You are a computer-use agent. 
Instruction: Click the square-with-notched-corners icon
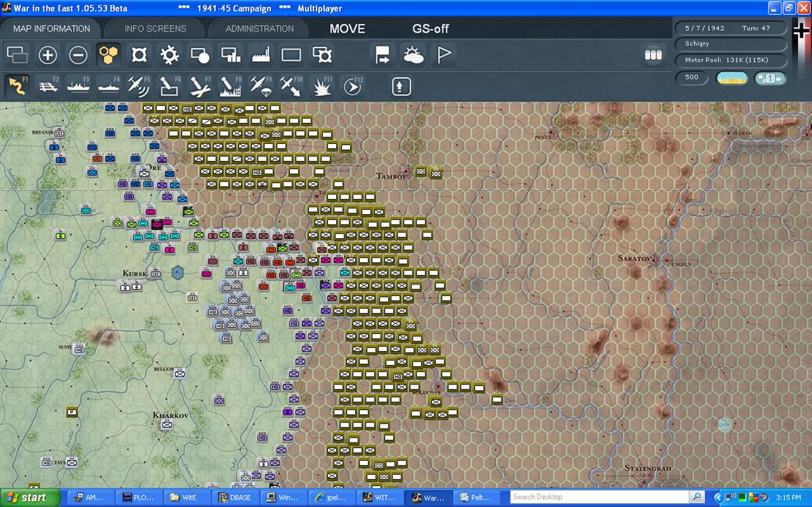[139, 55]
